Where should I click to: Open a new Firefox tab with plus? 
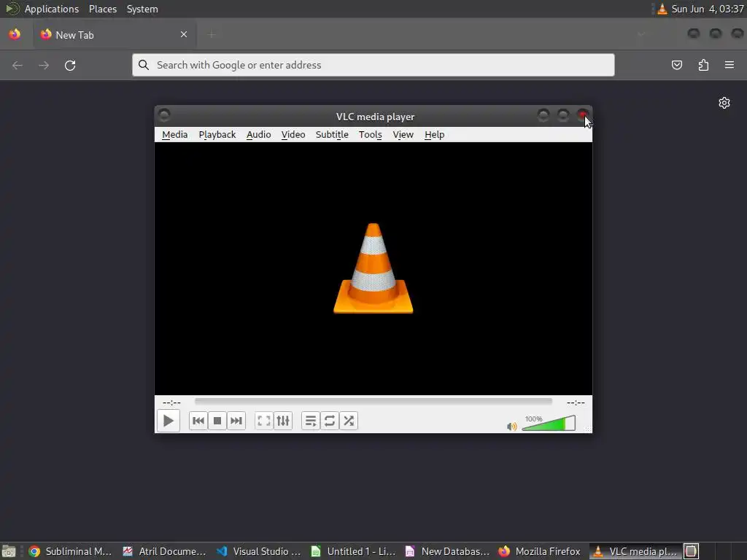click(x=212, y=34)
